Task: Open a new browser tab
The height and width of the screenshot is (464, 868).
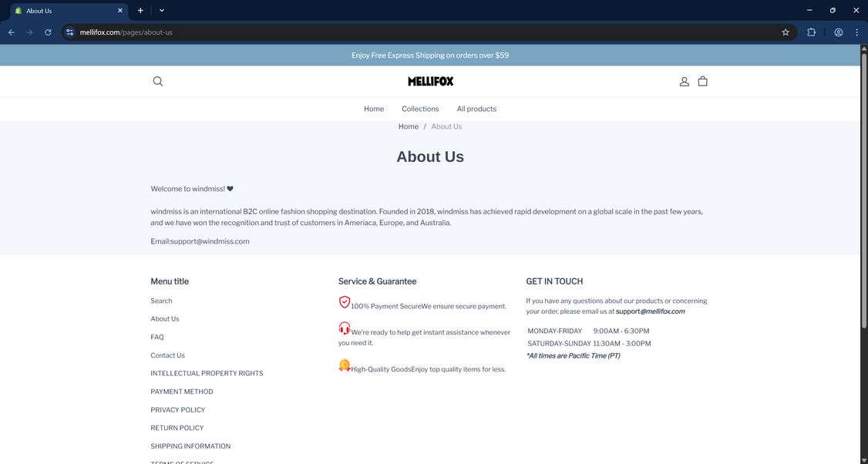Action: click(x=140, y=11)
